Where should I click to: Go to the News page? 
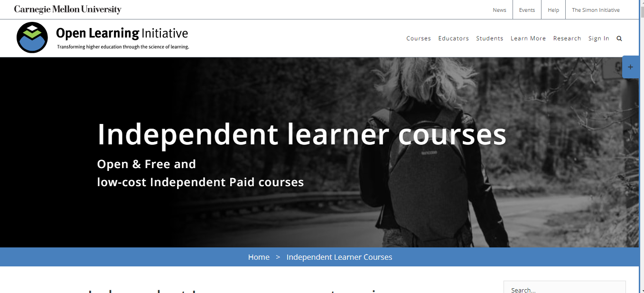click(x=499, y=10)
